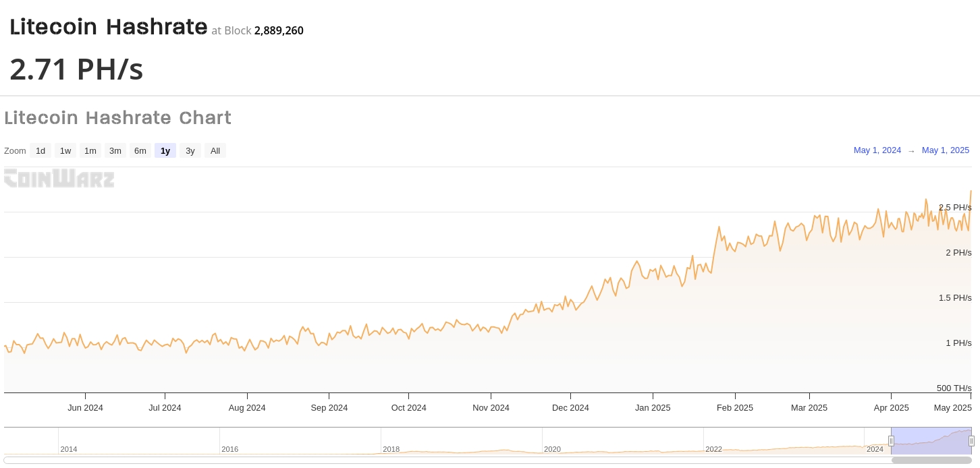Click the 2018 region in navigator
The height and width of the screenshot is (468, 980).
pos(391,449)
